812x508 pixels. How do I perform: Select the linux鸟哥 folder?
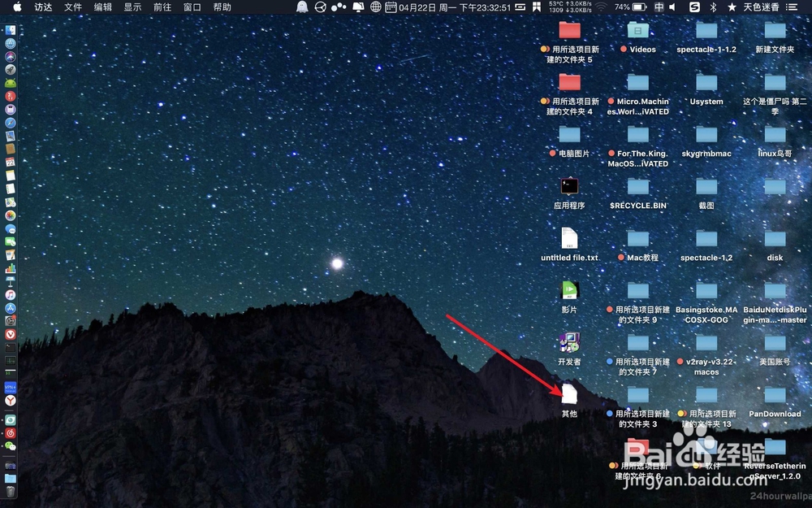click(x=775, y=140)
